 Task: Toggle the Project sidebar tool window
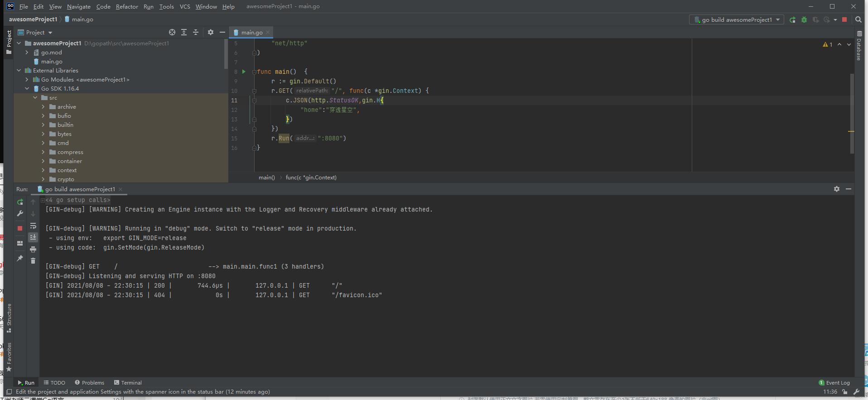click(x=9, y=42)
